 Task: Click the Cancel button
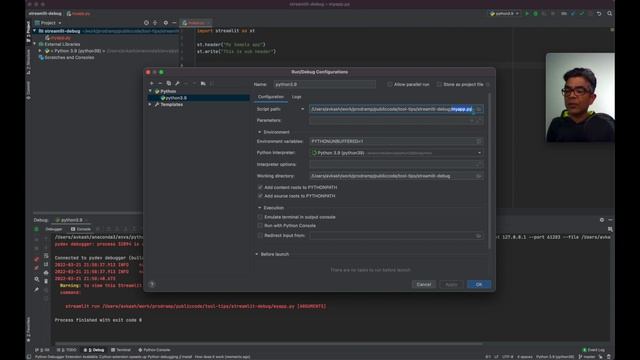point(424,284)
